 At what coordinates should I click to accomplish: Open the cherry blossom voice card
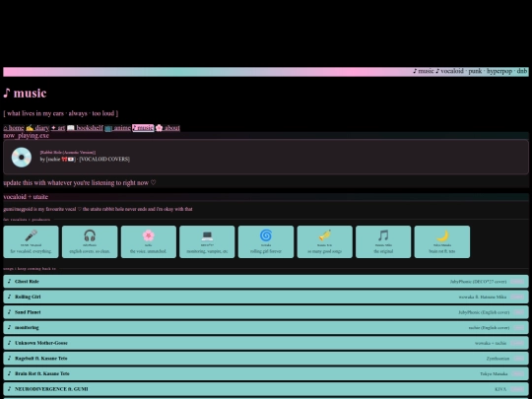pos(148,242)
